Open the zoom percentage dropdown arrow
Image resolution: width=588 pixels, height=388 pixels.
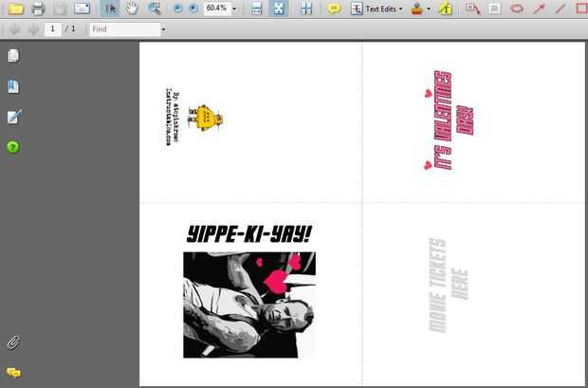pyautogui.click(x=234, y=9)
